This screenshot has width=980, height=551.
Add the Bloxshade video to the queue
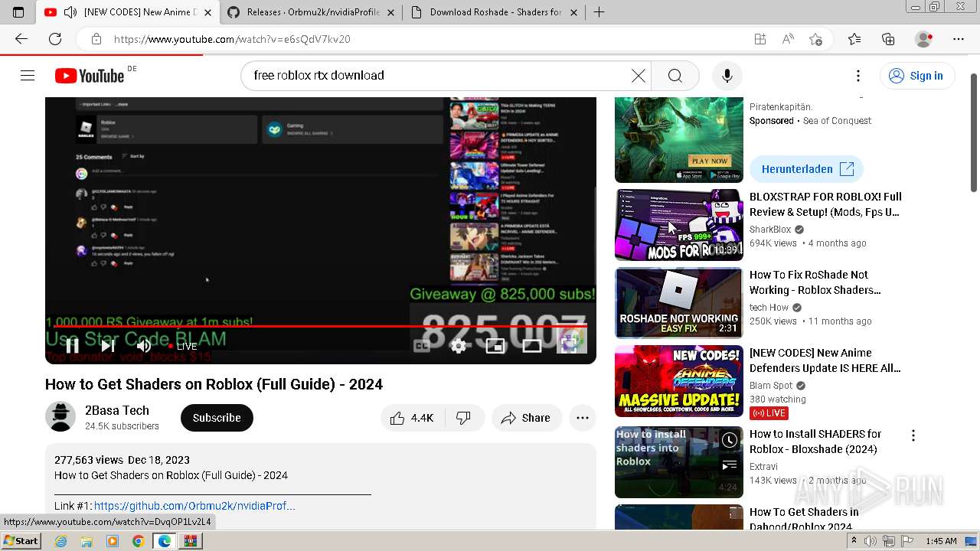pyautogui.click(x=729, y=465)
